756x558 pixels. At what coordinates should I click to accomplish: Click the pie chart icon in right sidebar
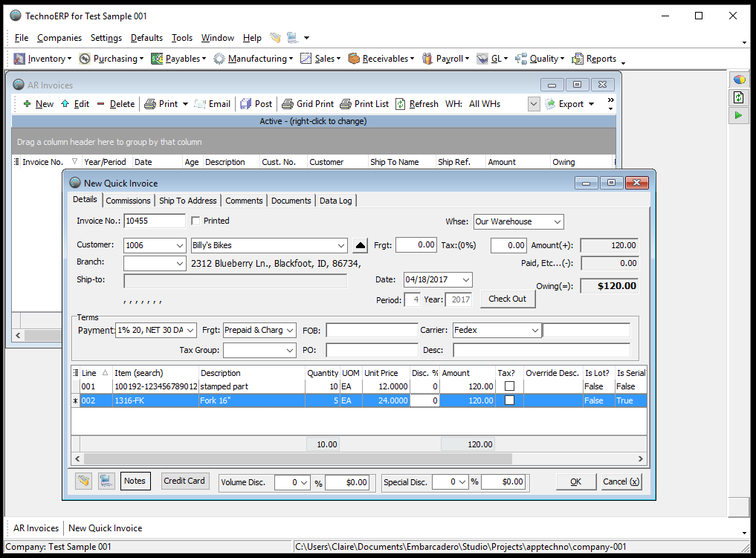pos(738,80)
